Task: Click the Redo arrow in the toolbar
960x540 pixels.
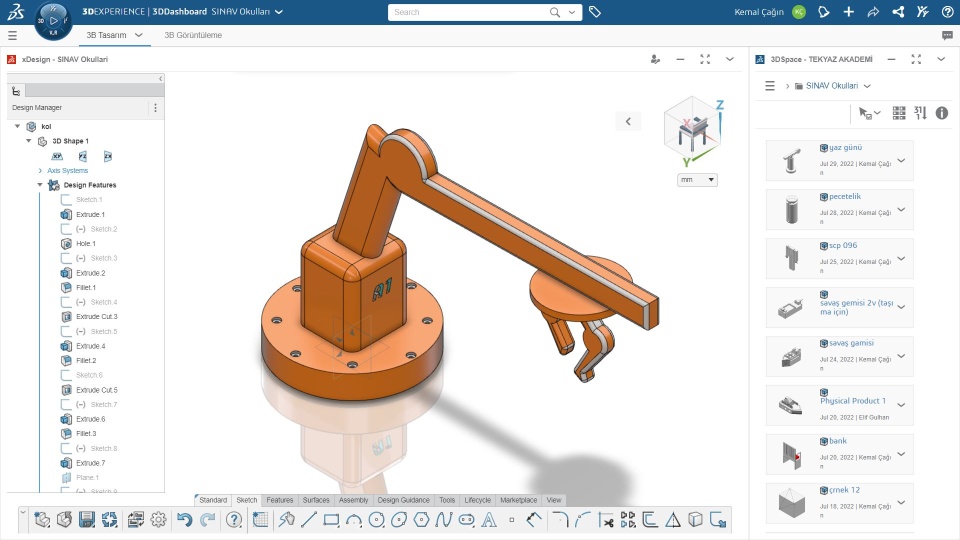Action: [x=208, y=520]
